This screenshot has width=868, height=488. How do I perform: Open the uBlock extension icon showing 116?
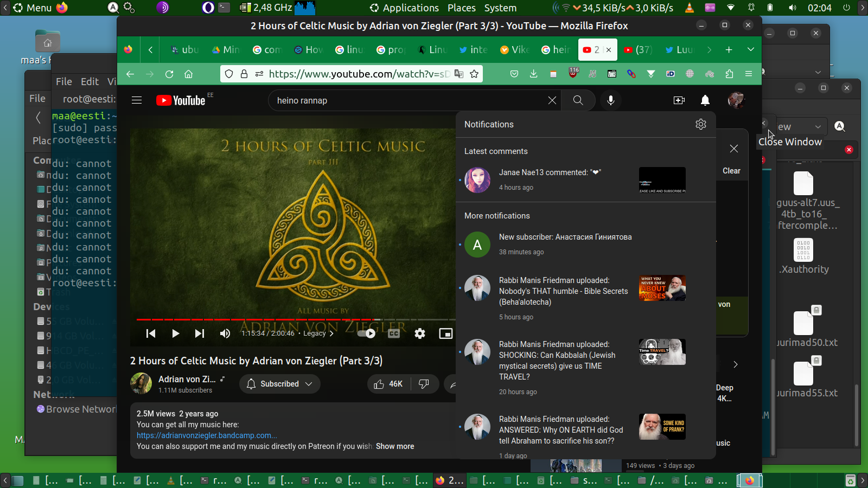(x=573, y=74)
